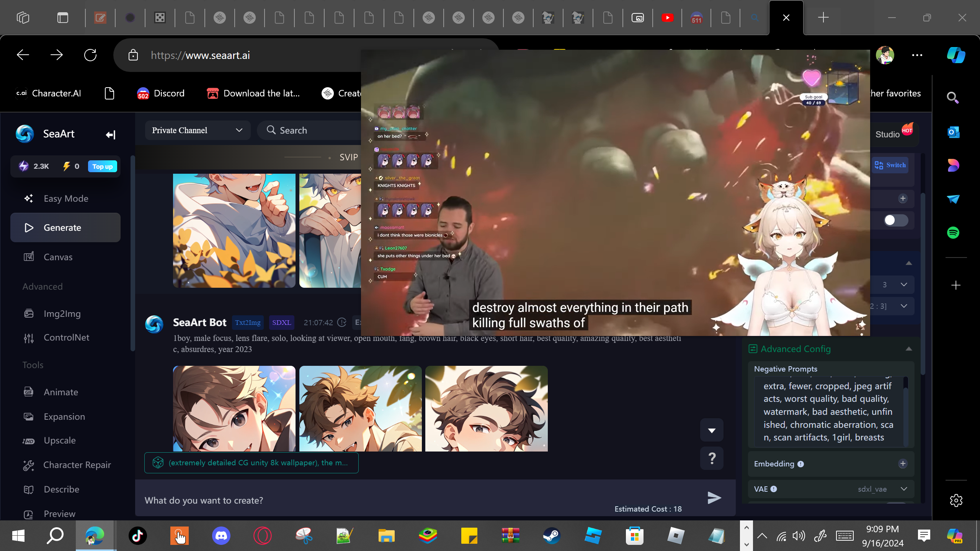This screenshot has width=980, height=551.
Task: Click the scroll-to-bottom arrow button
Action: 712,430
